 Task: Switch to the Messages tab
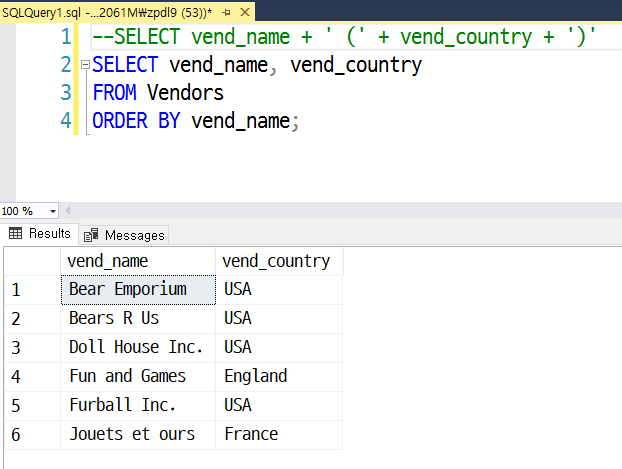click(x=124, y=235)
